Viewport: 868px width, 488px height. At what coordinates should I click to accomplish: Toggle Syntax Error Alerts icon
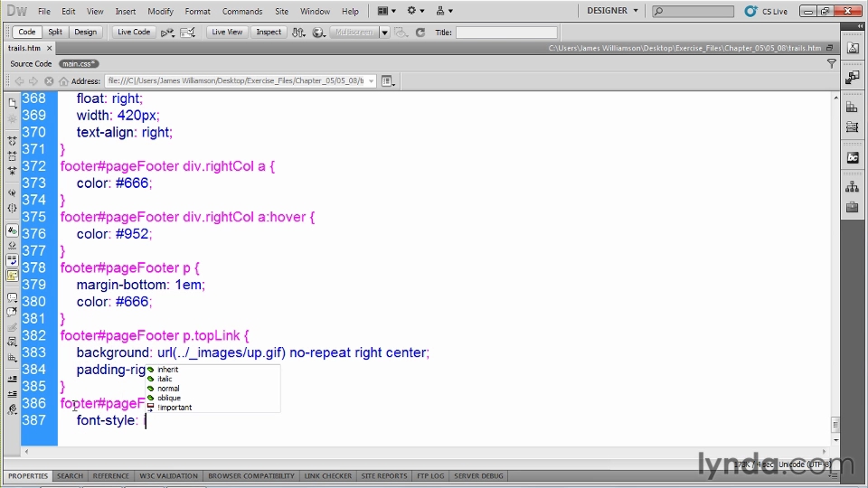click(12, 275)
